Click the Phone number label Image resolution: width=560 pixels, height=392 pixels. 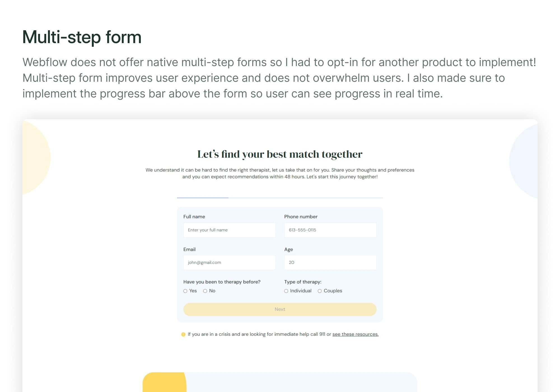(301, 217)
